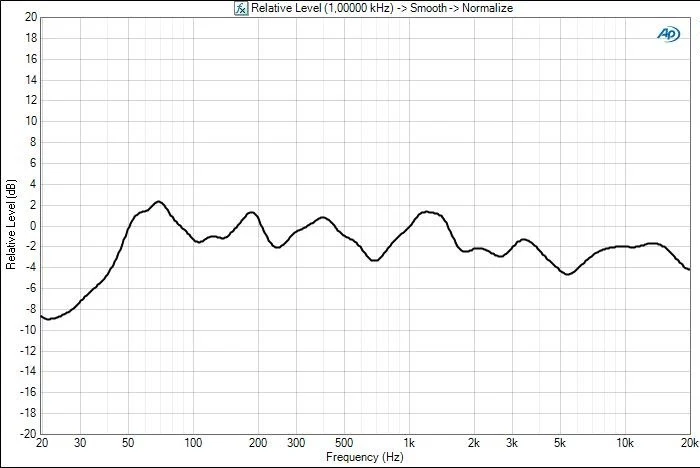Click the curve peak near 190 Hz
Screen dimensions: 700x468
252,213
